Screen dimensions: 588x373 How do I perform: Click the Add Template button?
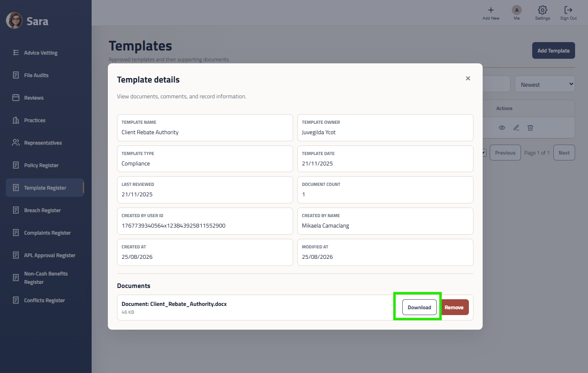tap(553, 50)
